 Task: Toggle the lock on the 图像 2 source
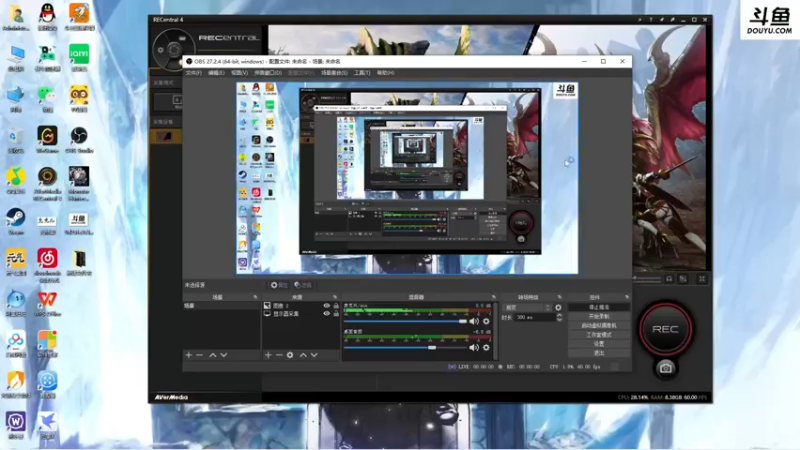click(336, 306)
